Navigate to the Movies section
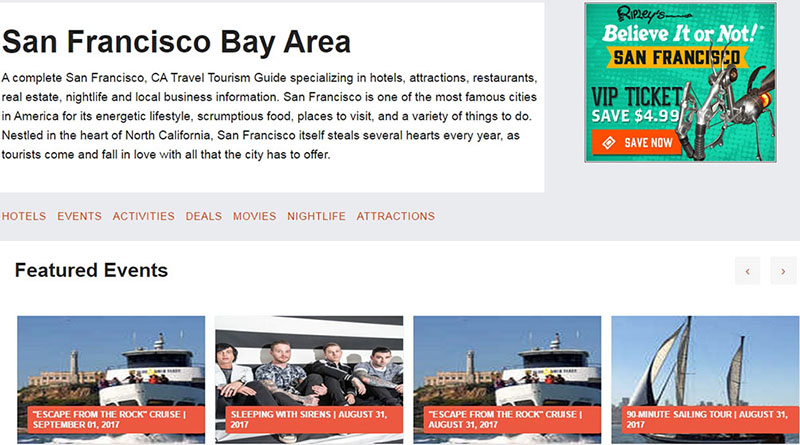Viewport: 800px width, 445px height. click(x=254, y=216)
